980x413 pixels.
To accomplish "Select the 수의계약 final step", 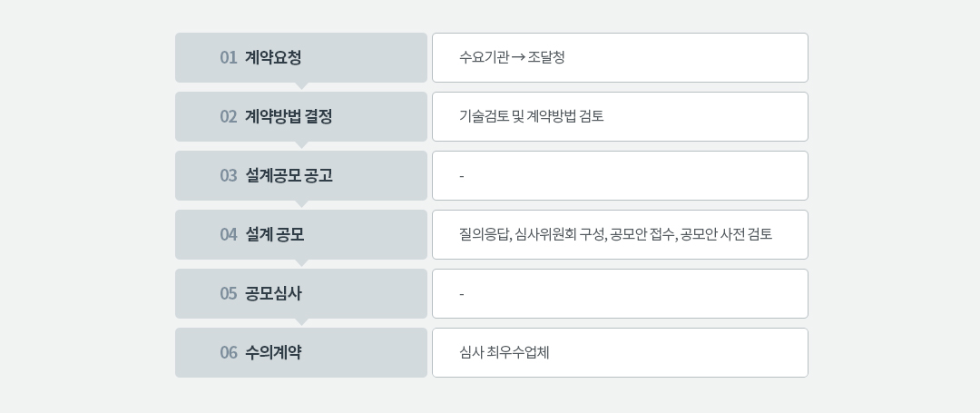I will (301, 353).
